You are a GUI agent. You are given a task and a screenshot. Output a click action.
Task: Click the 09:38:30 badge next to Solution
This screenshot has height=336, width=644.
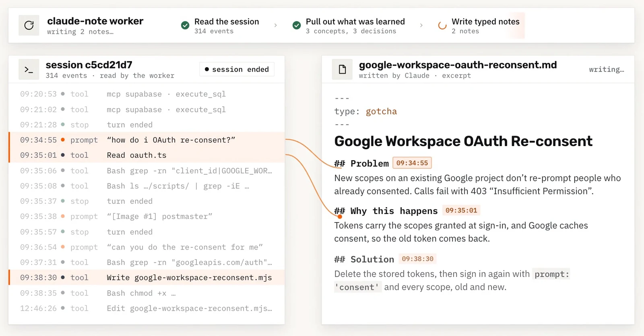(x=417, y=259)
